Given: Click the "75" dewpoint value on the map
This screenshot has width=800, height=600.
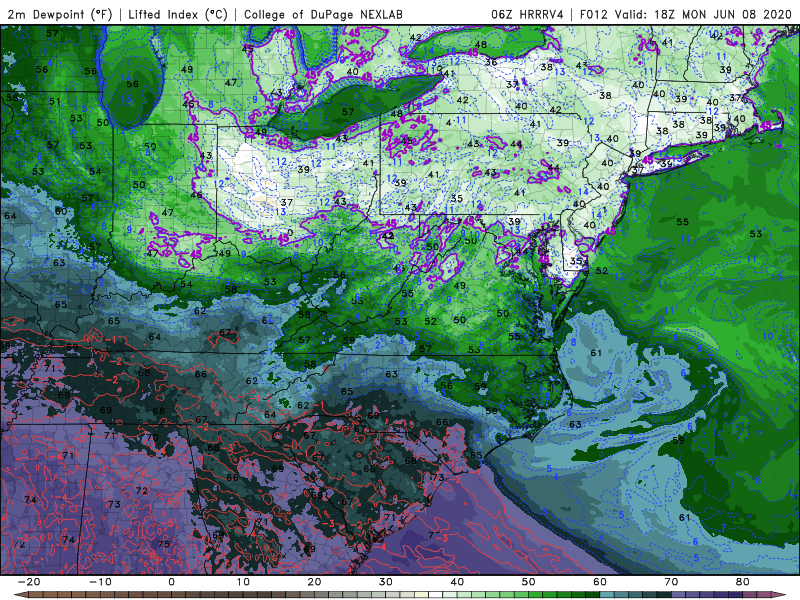Looking at the screenshot, I should (x=164, y=544).
